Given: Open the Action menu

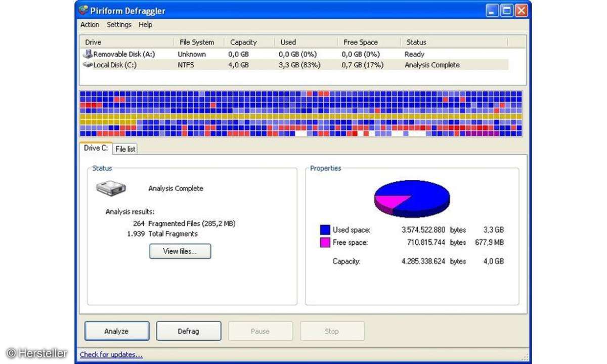Looking at the screenshot, I should (90, 25).
